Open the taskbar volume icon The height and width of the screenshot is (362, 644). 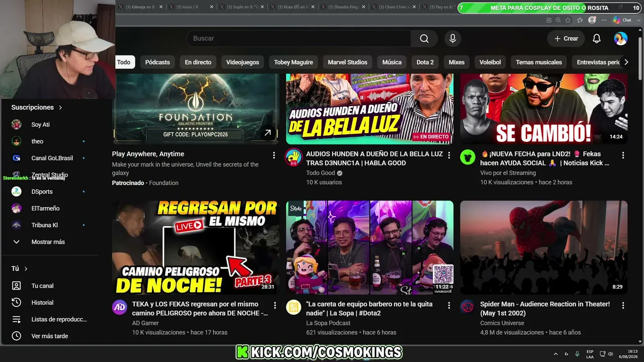tap(610, 354)
